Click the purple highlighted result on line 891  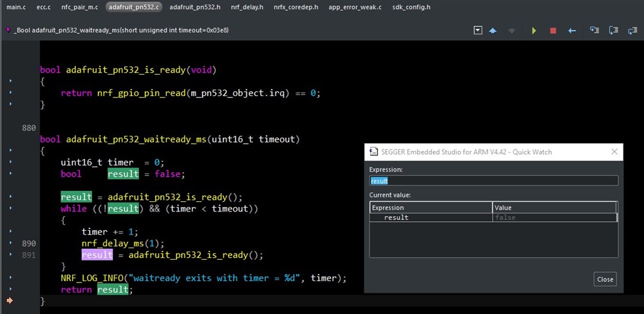[x=97, y=255]
